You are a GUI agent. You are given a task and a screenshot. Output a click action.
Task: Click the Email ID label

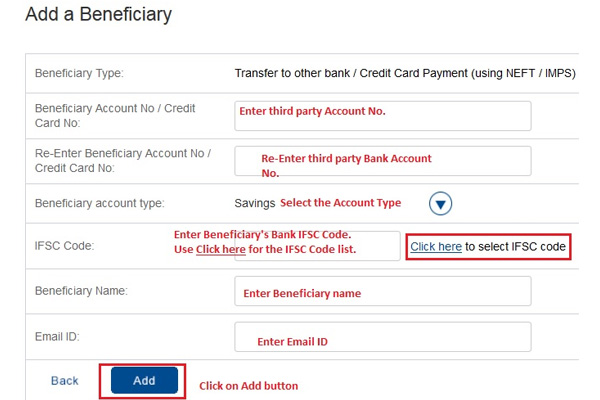(57, 337)
